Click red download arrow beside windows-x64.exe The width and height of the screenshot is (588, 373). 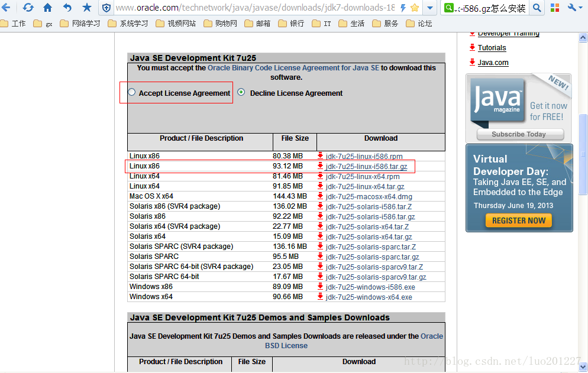click(320, 297)
